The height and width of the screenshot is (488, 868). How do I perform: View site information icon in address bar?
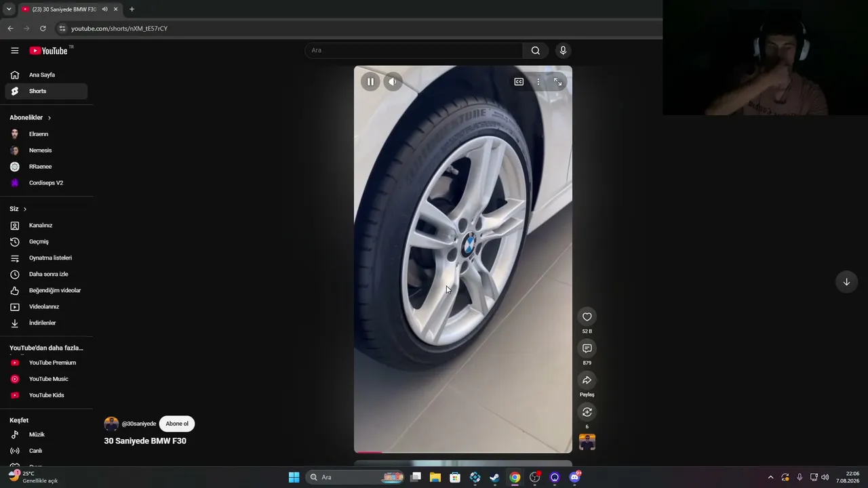coord(62,28)
